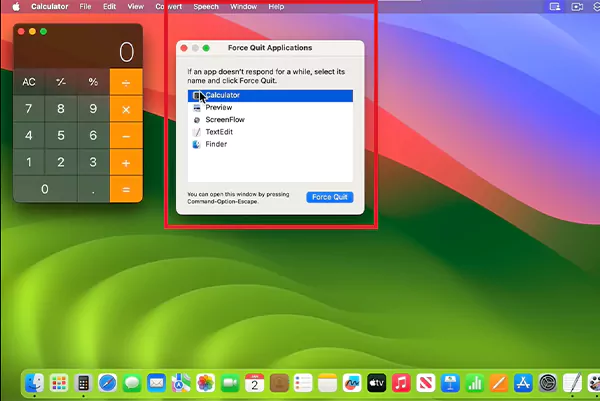Viewport: 600px width, 401px height.
Task: Close the Force Quit Applications window
Action: [x=184, y=48]
